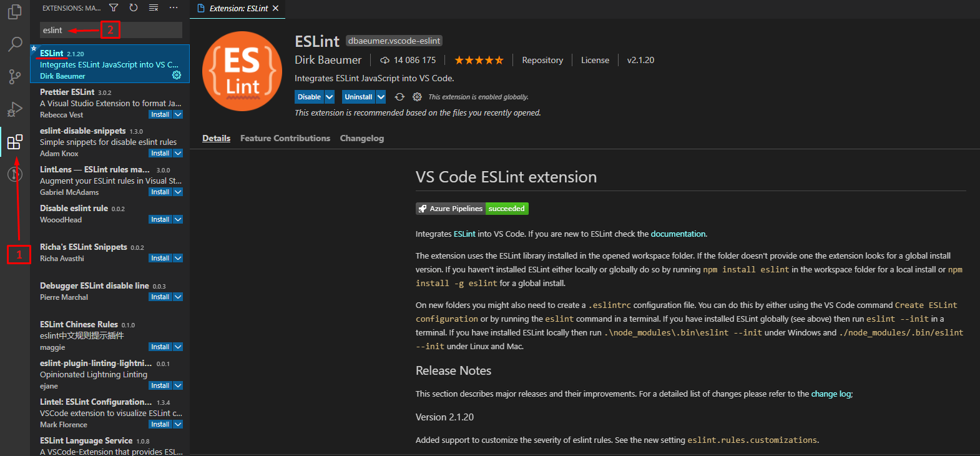Image resolution: width=980 pixels, height=456 pixels.
Task: Click the five-star rating of ESLint
Action: tap(479, 60)
